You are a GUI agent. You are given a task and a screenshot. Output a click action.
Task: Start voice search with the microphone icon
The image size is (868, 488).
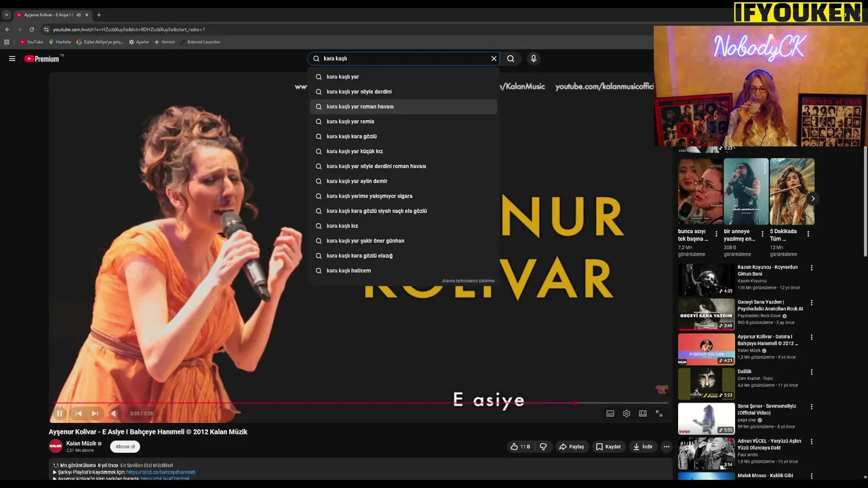[x=534, y=59]
